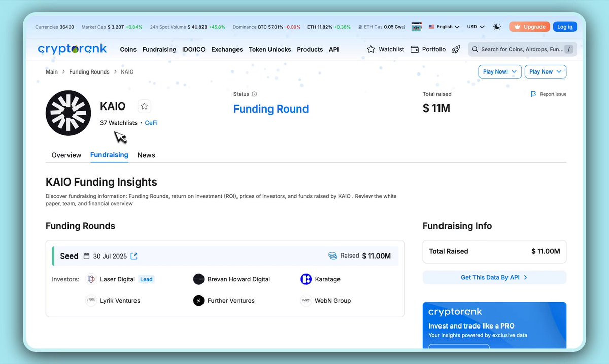This screenshot has width=609, height=364.
Task: Open Karatage investor link
Action: pos(327,279)
